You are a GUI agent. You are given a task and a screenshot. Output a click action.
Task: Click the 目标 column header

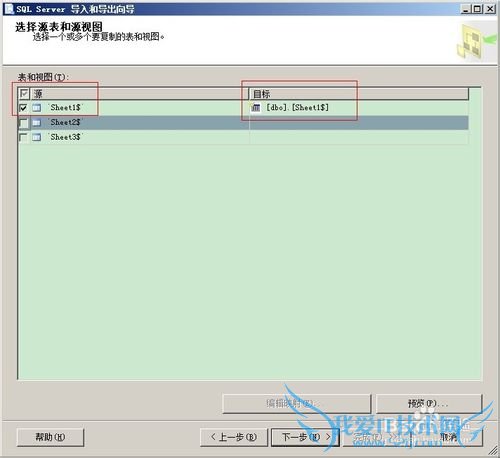pos(359,94)
